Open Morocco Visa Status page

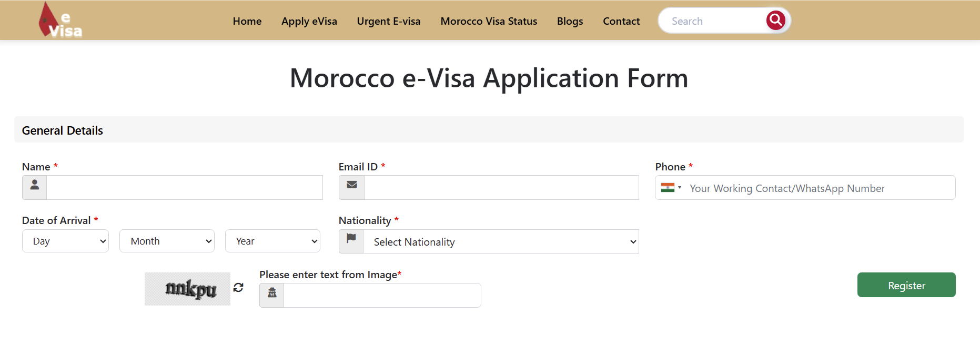click(489, 21)
